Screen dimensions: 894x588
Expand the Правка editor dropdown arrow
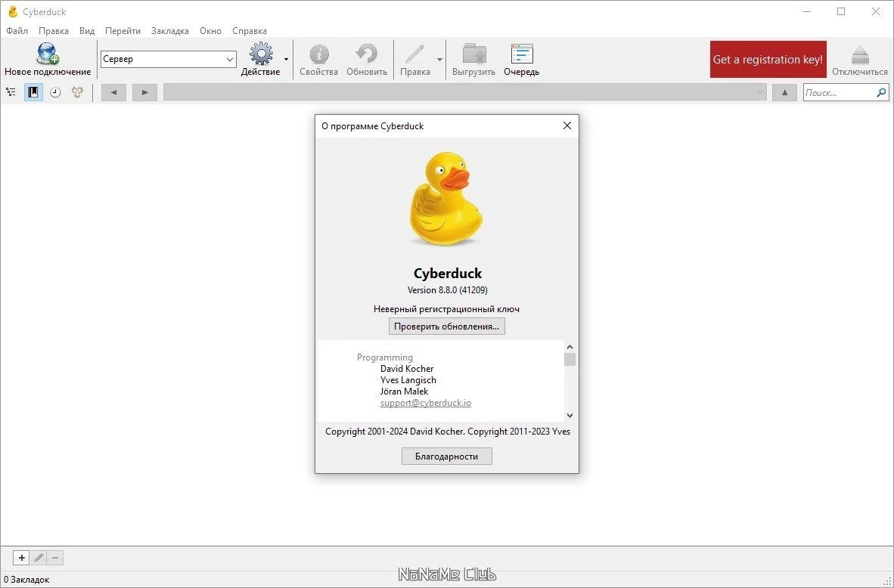(439, 59)
